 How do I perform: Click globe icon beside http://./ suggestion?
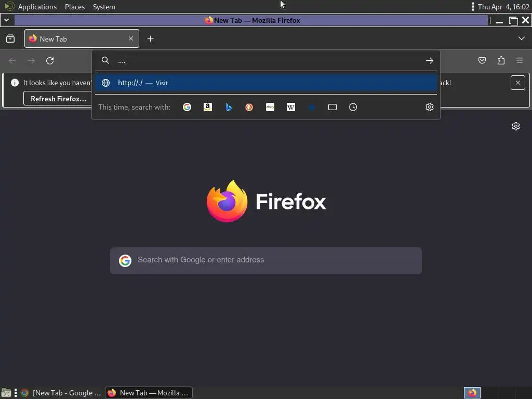(x=105, y=83)
